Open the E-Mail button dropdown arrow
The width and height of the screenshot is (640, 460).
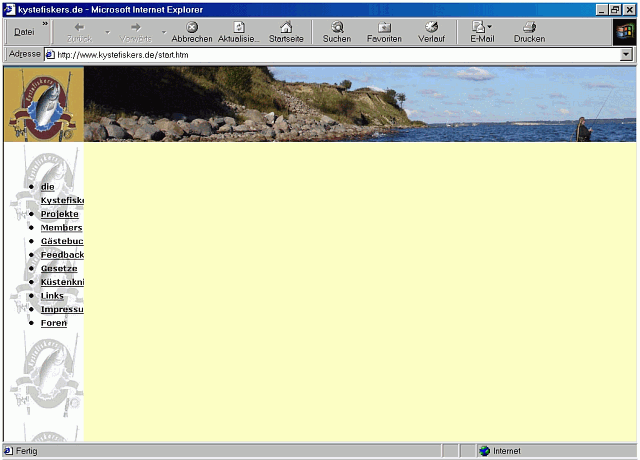490,27
